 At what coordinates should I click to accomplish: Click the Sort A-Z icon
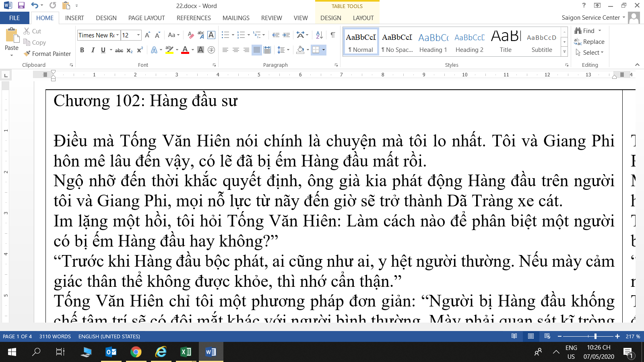click(319, 35)
